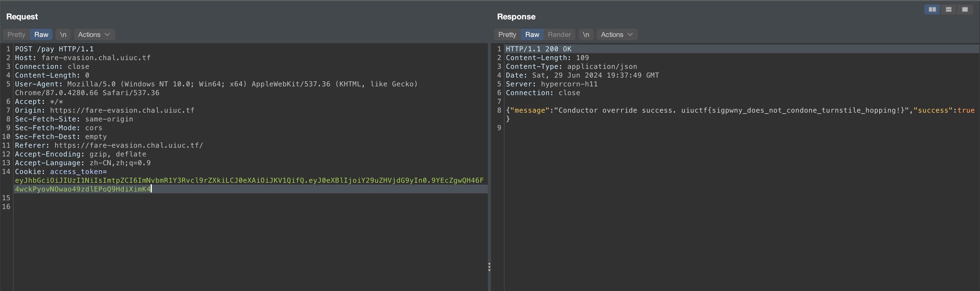The image size is (980, 291).
Task: Click the pane divider drag handle
Action: tap(489, 267)
